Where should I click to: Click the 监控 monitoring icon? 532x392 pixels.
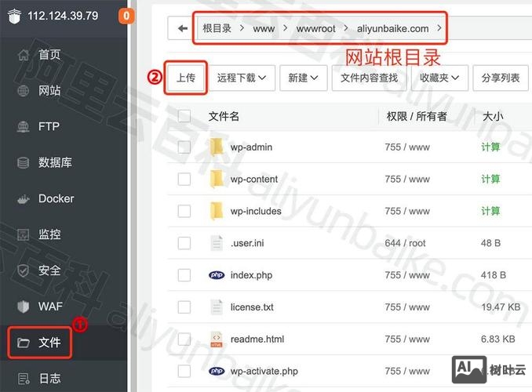coord(23,234)
